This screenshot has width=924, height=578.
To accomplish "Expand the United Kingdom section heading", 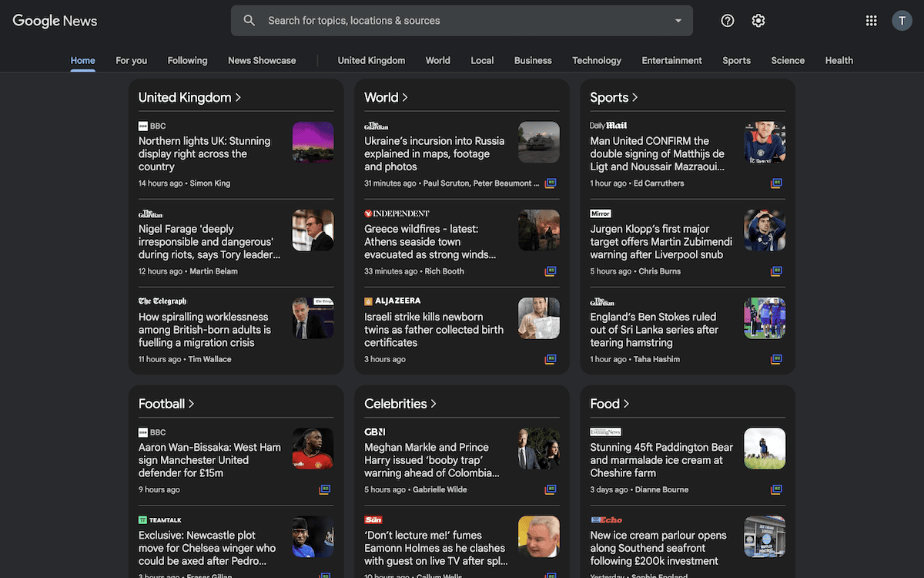I will coord(190,97).
